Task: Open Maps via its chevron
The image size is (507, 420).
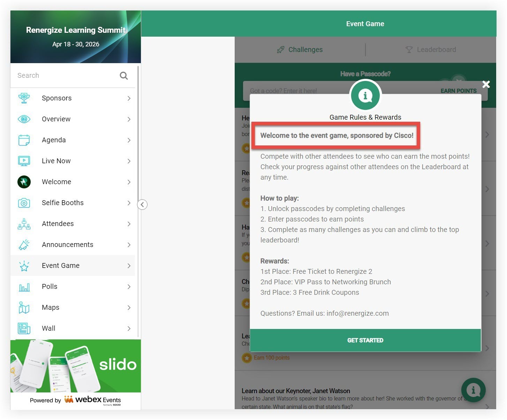Action: point(129,308)
